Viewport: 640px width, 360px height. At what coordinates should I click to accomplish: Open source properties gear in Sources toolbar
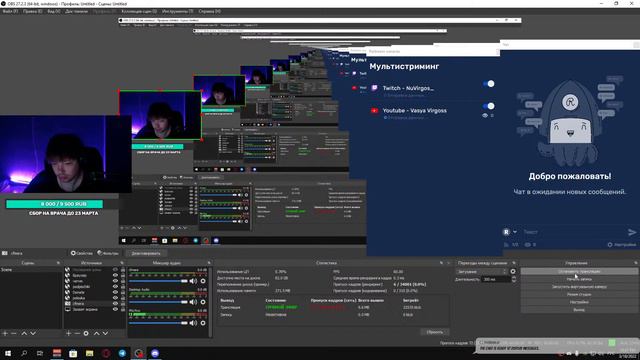click(x=86, y=333)
